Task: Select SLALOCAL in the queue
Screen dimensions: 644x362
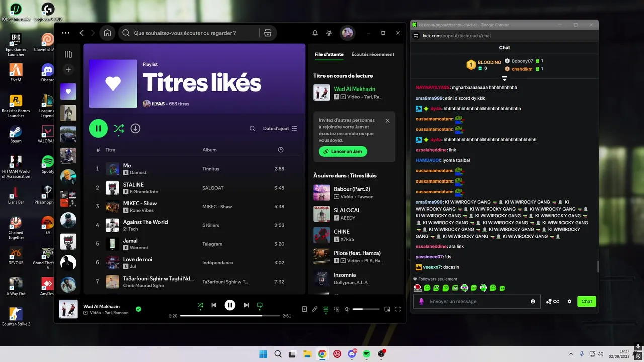Action: [x=355, y=214]
